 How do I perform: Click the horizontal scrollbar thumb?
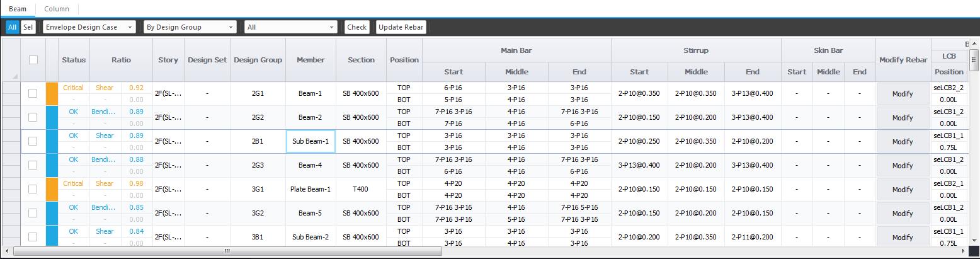point(227,251)
